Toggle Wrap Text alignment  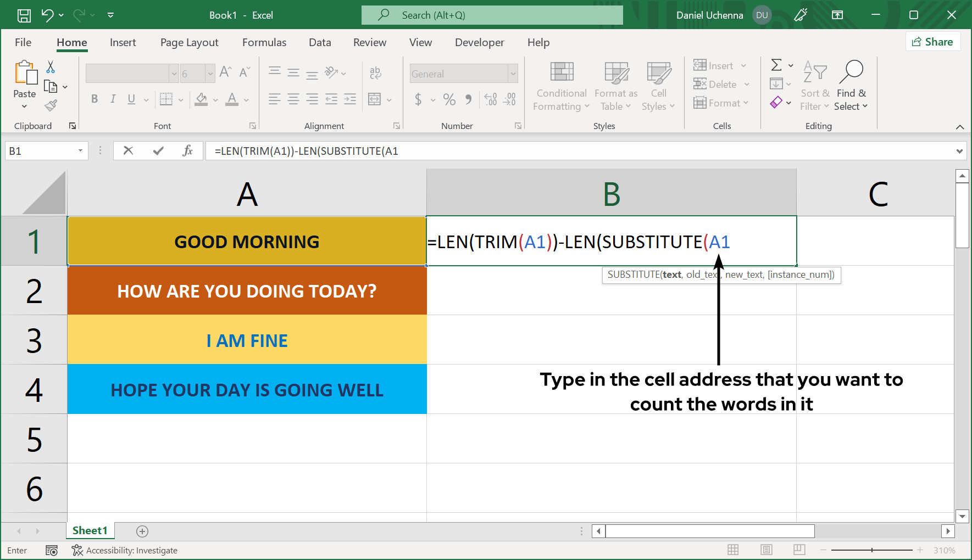pyautogui.click(x=375, y=72)
